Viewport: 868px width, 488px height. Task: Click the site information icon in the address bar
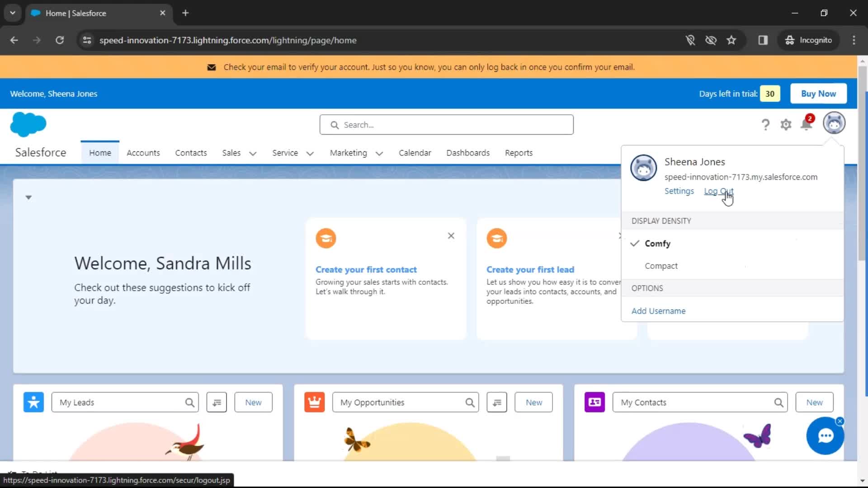[87, 40]
